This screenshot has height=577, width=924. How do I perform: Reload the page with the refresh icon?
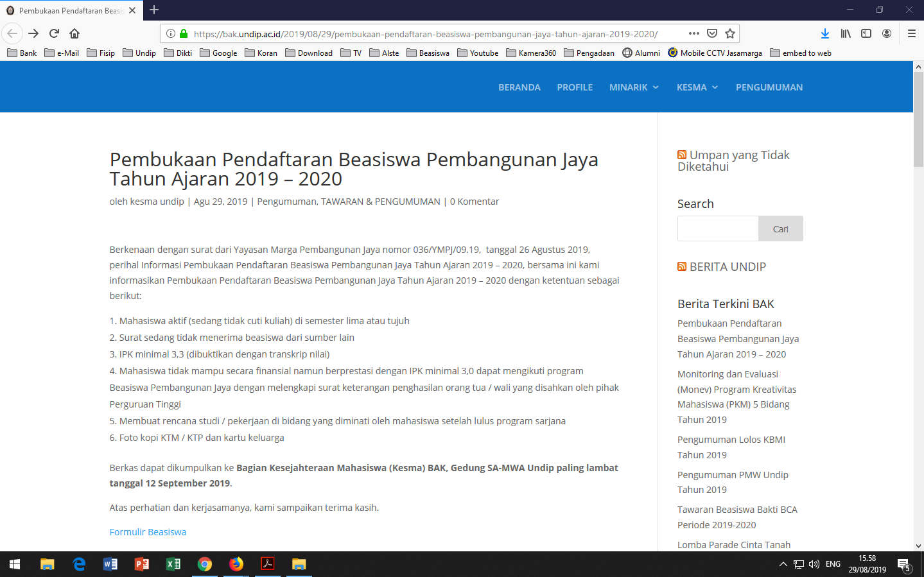click(54, 33)
